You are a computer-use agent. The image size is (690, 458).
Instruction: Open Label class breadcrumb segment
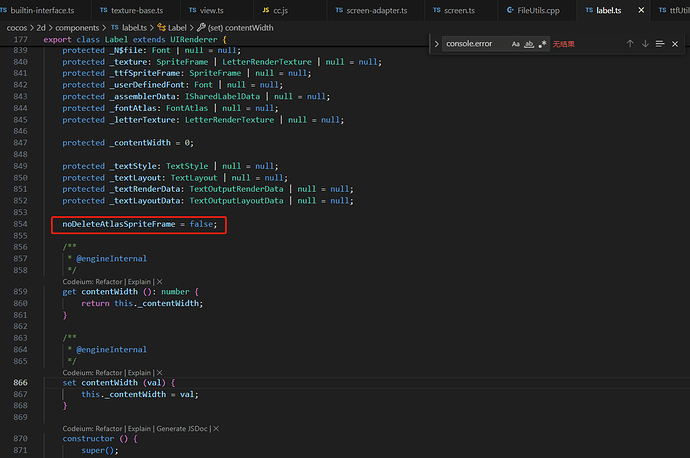pos(177,28)
